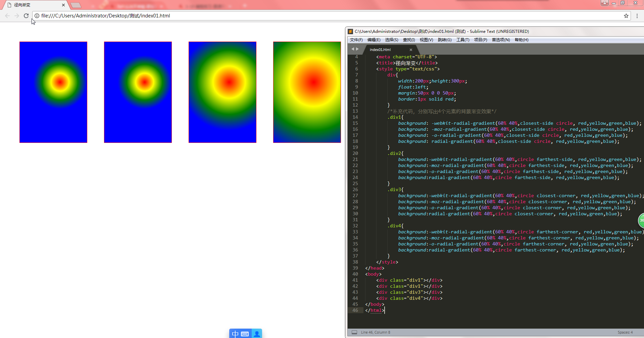Open the 首选项(N) menu
The height and width of the screenshot is (338, 644).
(501, 40)
